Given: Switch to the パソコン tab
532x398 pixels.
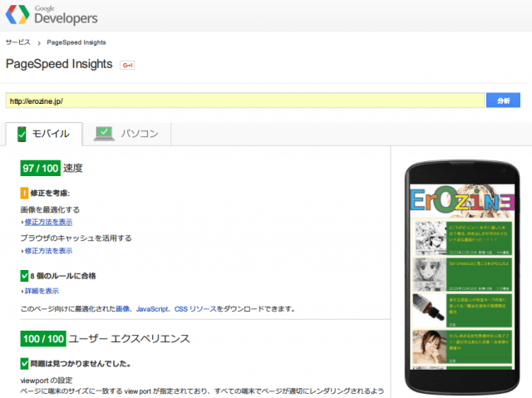Looking at the screenshot, I should tap(127, 134).
